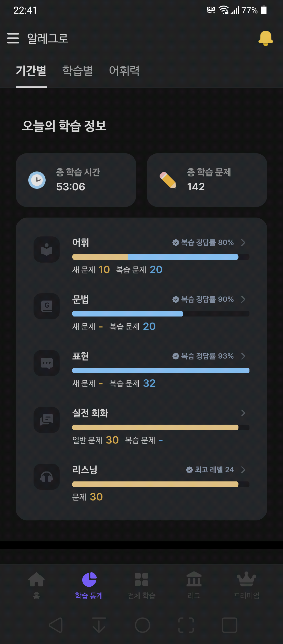Switch to the 학습별 tab
The image size is (283, 644).
78,71
